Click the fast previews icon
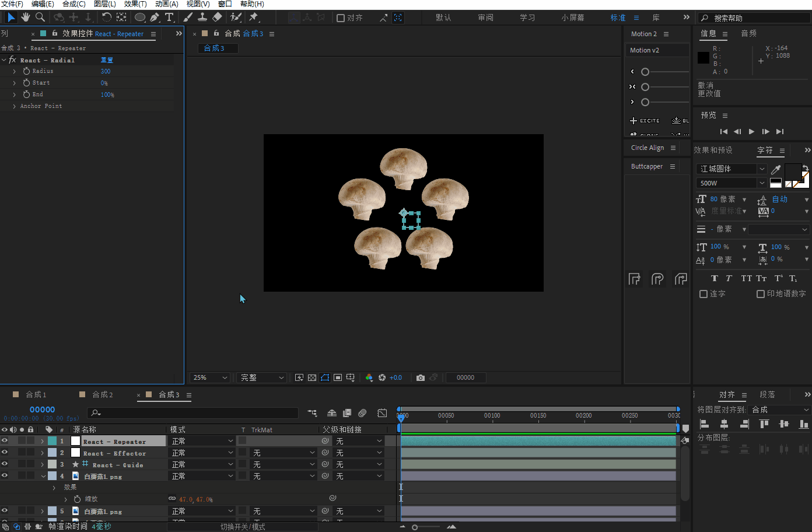 point(299,377)
